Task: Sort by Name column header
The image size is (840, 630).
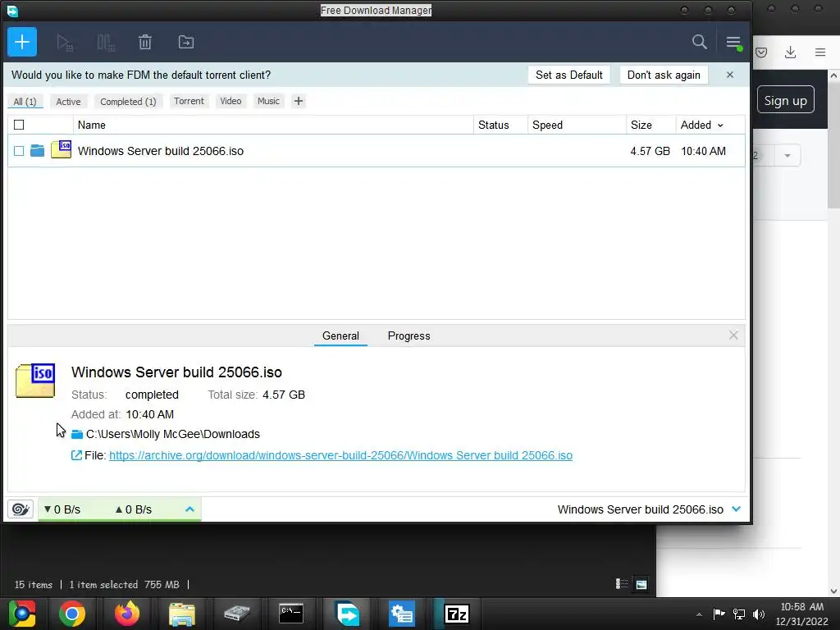Action: [x=273, y=125]
